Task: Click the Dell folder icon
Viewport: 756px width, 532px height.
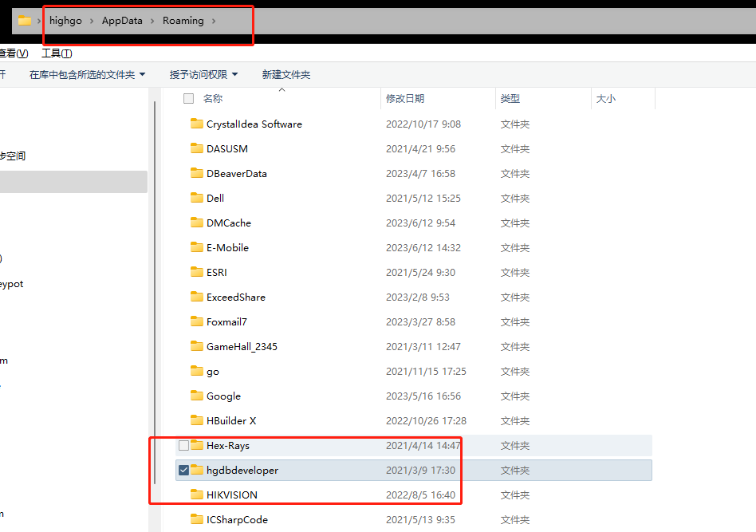Action: tap(197, 198)
